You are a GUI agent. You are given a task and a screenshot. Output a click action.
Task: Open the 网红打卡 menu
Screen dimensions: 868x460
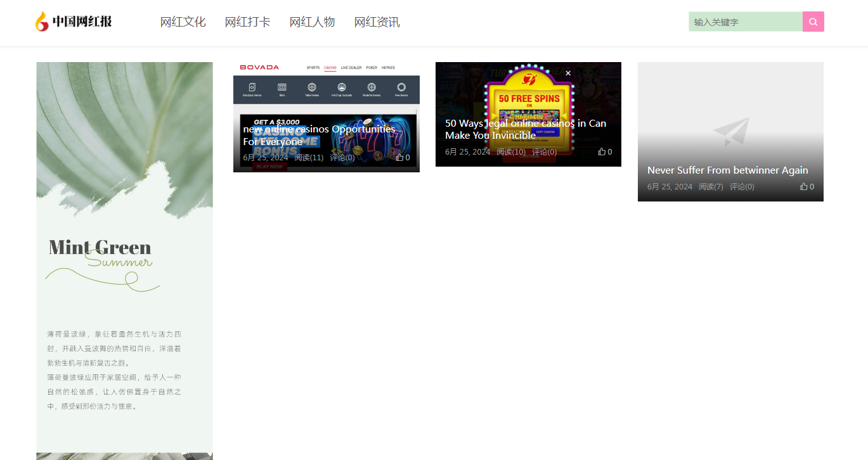click(x=248, y=22)
